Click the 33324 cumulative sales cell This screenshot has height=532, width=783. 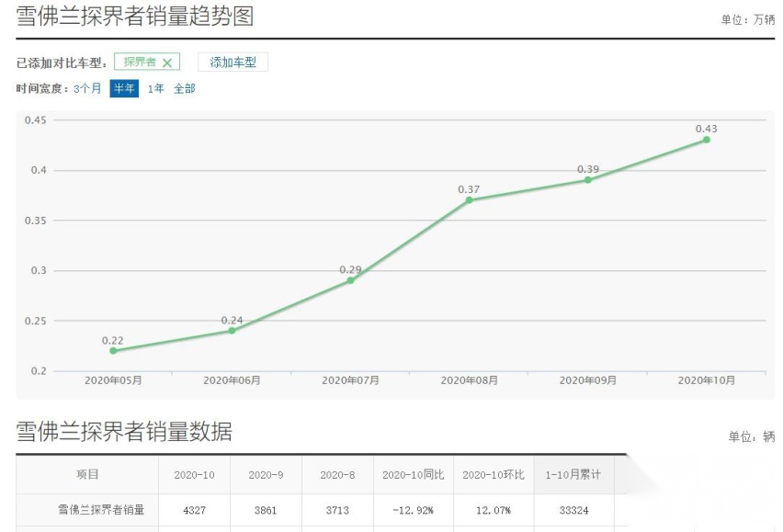point(573,510)
